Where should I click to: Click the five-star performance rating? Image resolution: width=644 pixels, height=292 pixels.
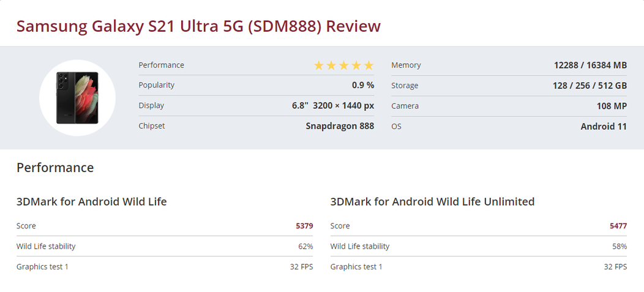point(343,66)
